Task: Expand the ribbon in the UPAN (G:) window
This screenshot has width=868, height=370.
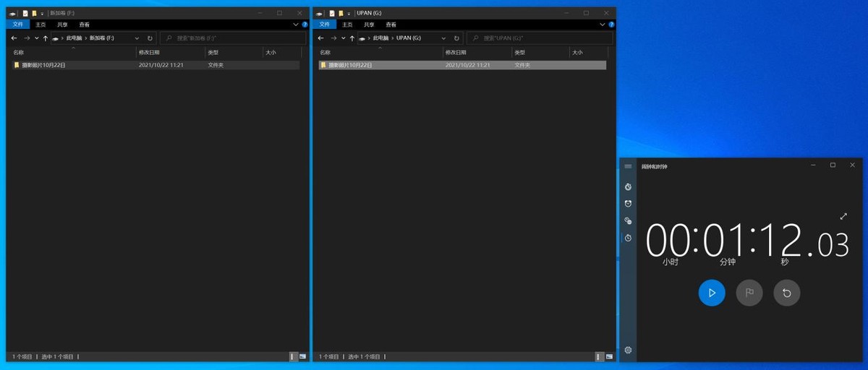Action: coord(602,25)
